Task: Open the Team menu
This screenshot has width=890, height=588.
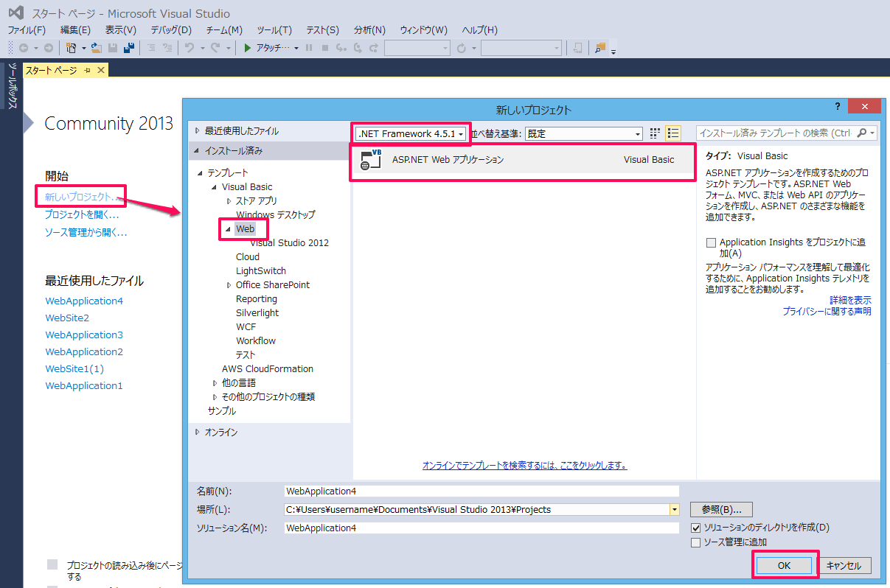Action: 224,30
